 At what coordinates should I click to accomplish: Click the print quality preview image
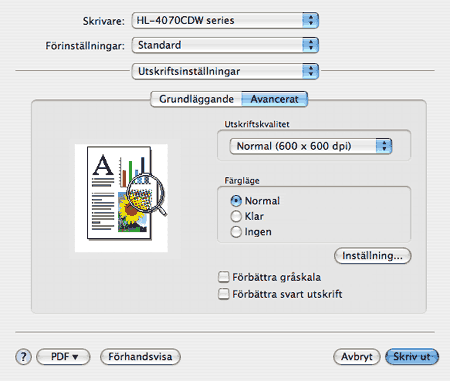click(121, 198)
